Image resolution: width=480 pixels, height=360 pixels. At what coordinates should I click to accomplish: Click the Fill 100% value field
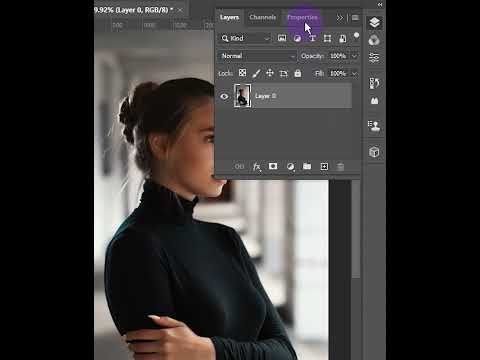(338, 73)
